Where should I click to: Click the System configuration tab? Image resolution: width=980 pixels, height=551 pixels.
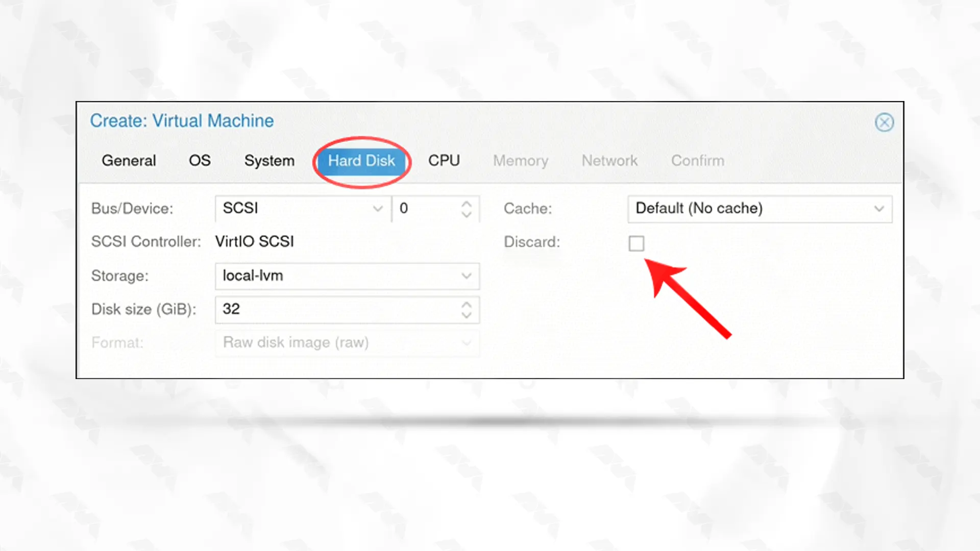(x=269, y=161)
